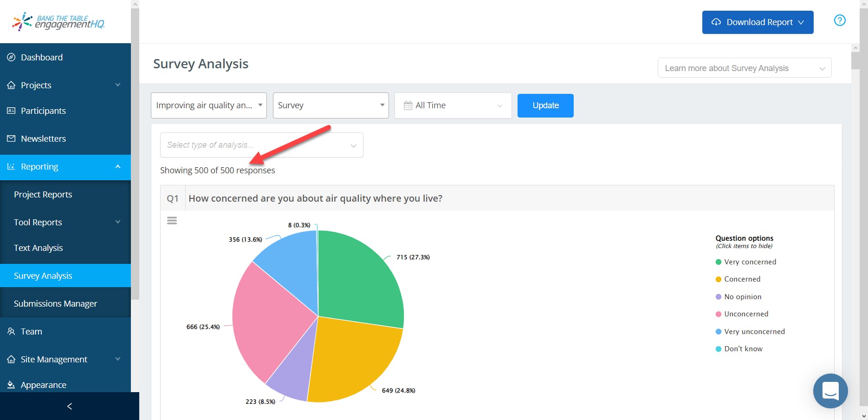This screenshot has width=868, height=420.
Task: Open Submissions Manager in the sidebar
Action: coord(55,303)
